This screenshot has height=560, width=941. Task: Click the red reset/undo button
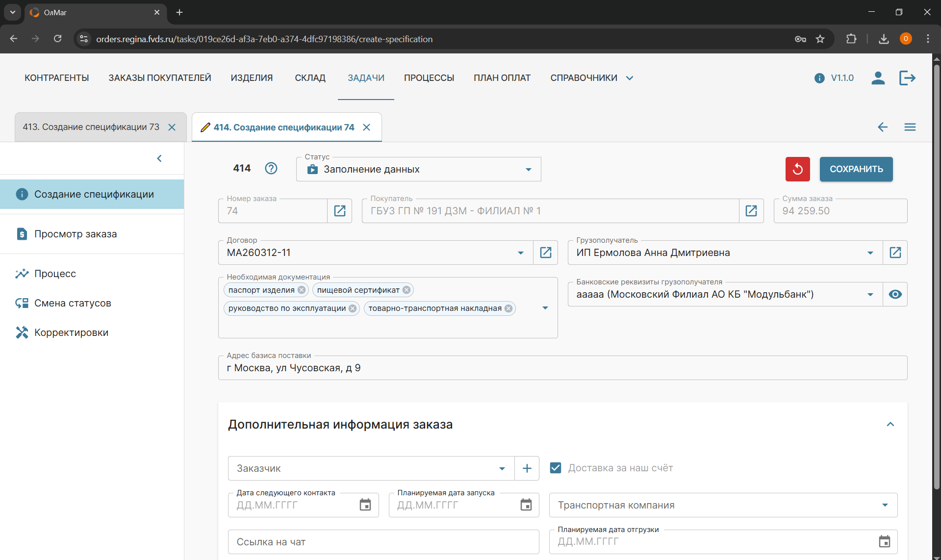pos(797,169)
